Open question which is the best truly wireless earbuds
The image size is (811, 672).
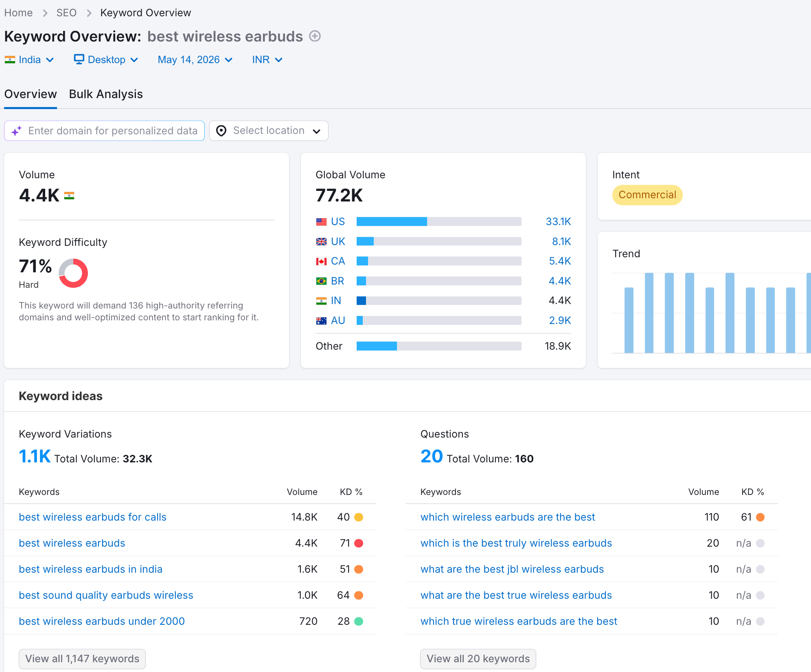click(516, 543)
